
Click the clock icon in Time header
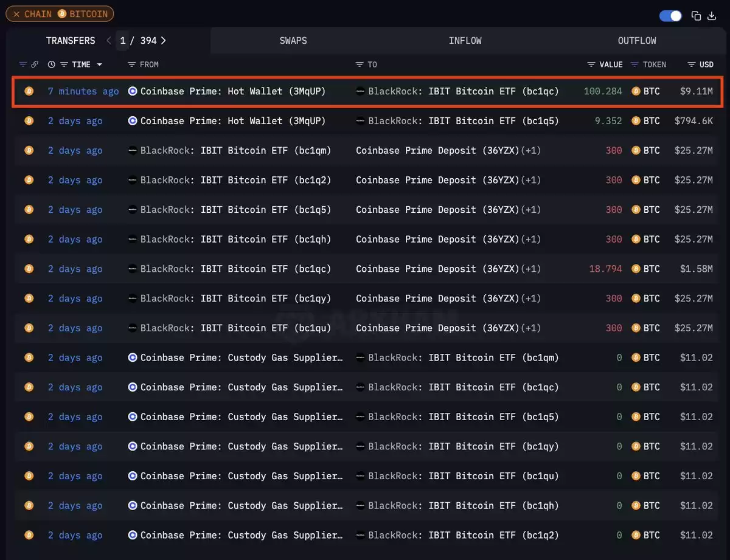pyautogui.click(x=51, y=64)
